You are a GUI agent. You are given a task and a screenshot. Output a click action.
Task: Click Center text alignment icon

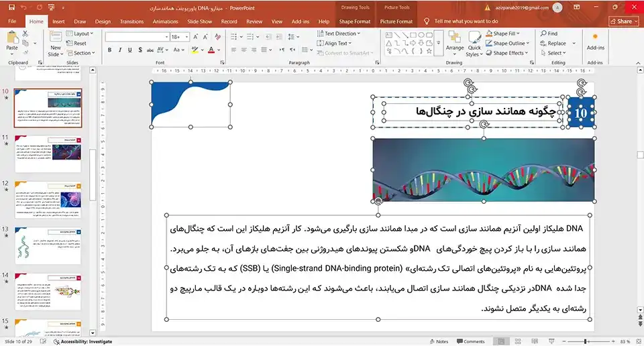244,50
